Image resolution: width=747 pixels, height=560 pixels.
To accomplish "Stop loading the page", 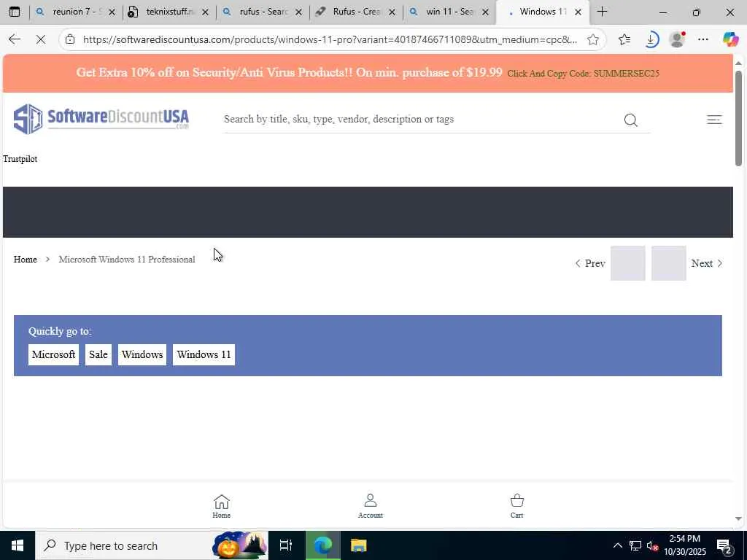I will click(41, 39).
